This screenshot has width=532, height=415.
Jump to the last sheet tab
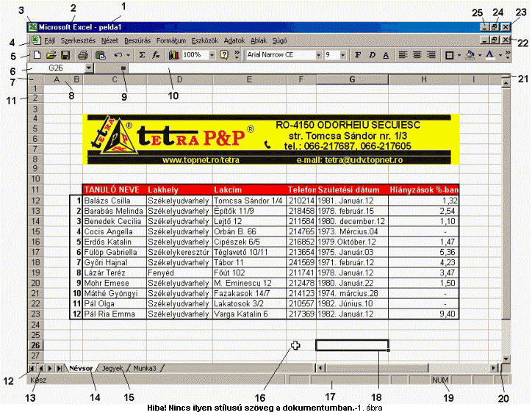[x=60, y=368]
